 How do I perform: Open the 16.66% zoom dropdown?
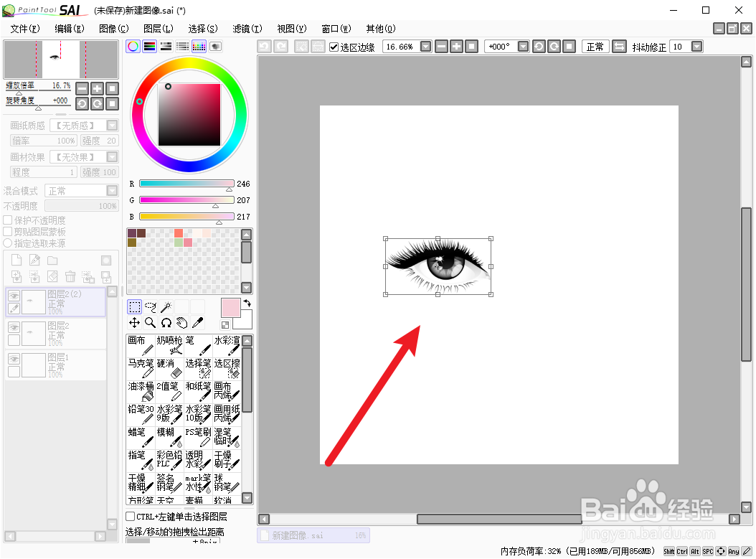coord(426,47)
